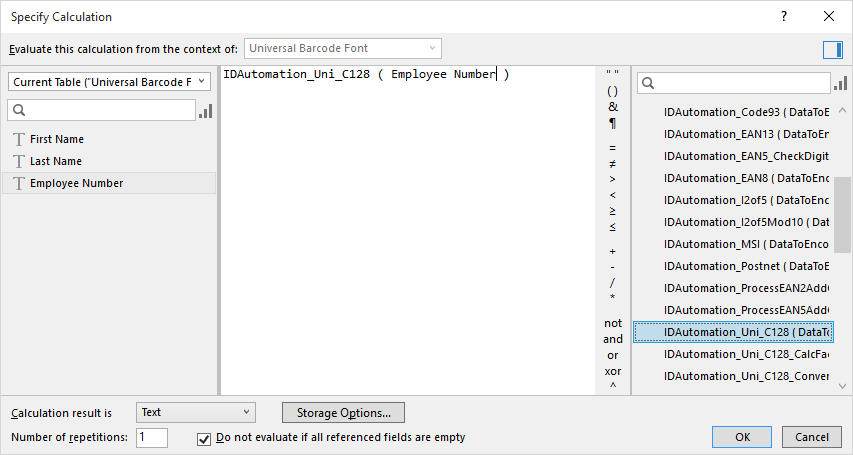Toggle 'Do not evaluate if all referenced fields are empty'
This screenshot has width=853, height=455.
point(204,439)
